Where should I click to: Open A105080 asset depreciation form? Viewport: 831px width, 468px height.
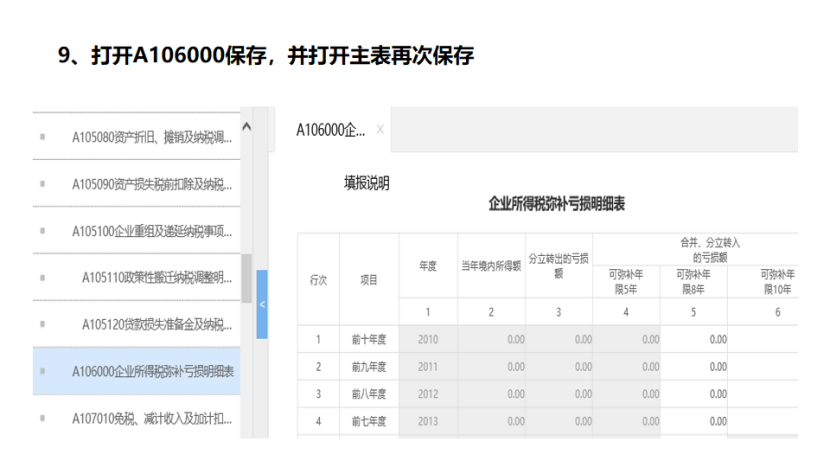click(x=152, y=136)
